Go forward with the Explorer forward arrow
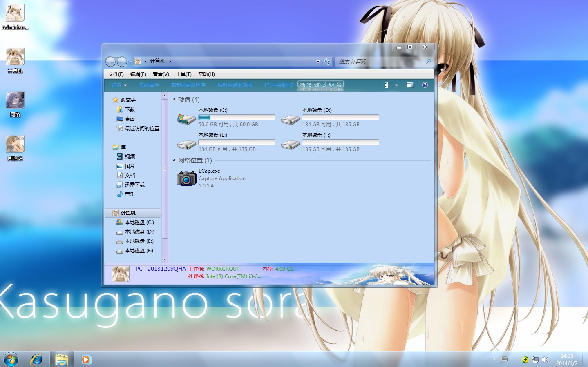 (x=122, y=62)
